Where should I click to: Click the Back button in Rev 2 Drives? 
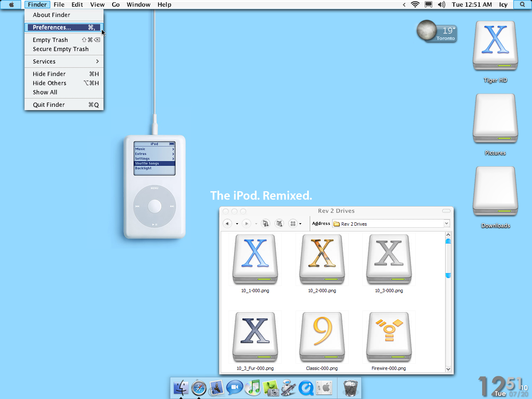pyautogui.click(x=227, y=224)
